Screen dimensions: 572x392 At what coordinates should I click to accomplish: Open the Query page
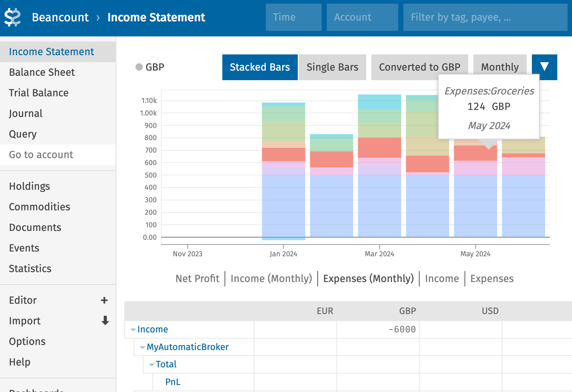(58, 134)
